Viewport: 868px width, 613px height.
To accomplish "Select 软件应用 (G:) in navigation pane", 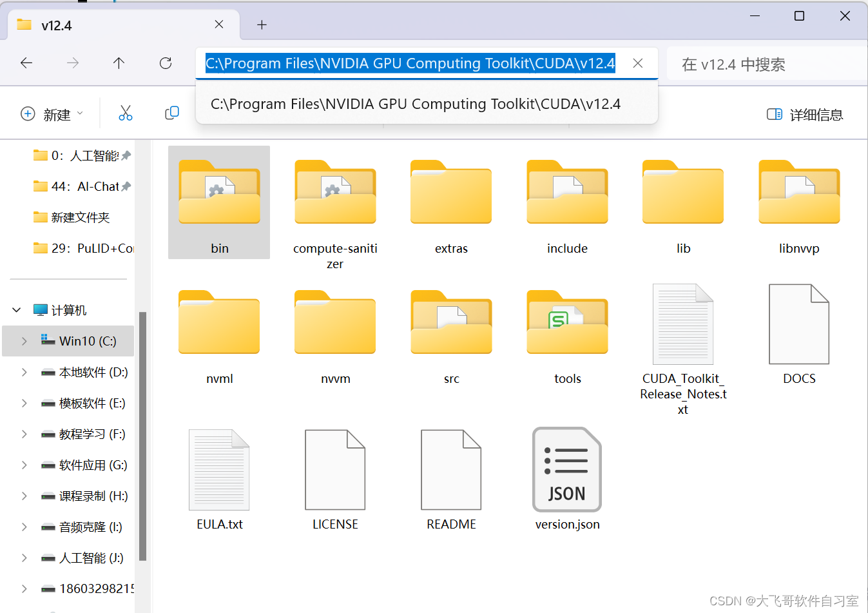I will tap(84, 465).
